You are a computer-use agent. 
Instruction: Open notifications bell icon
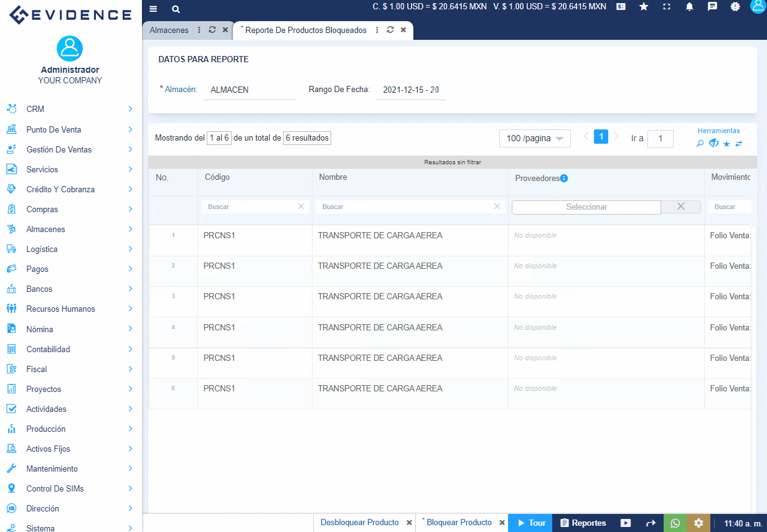click(x=690, y=7)
